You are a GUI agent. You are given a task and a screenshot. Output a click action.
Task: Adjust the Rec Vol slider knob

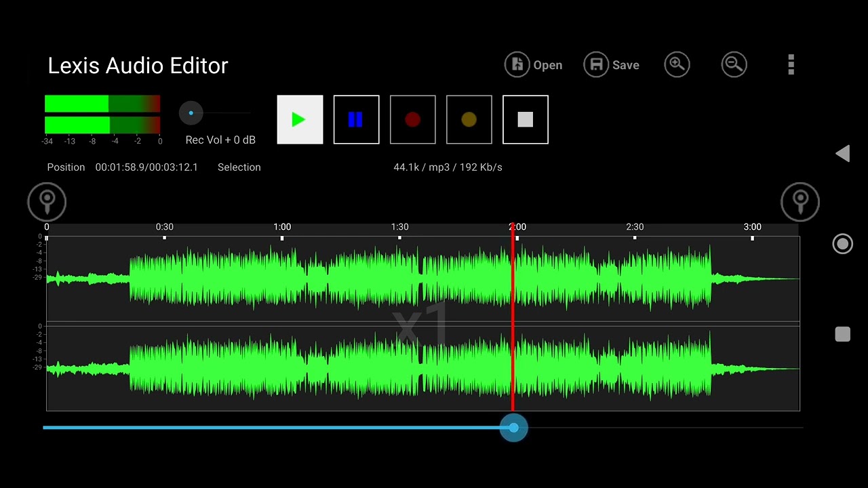(191, 113)
